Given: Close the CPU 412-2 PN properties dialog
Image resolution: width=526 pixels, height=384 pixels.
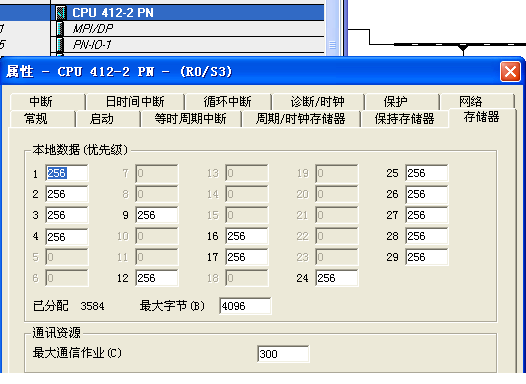Looking at the screenshot, I should tap(510, 71).
